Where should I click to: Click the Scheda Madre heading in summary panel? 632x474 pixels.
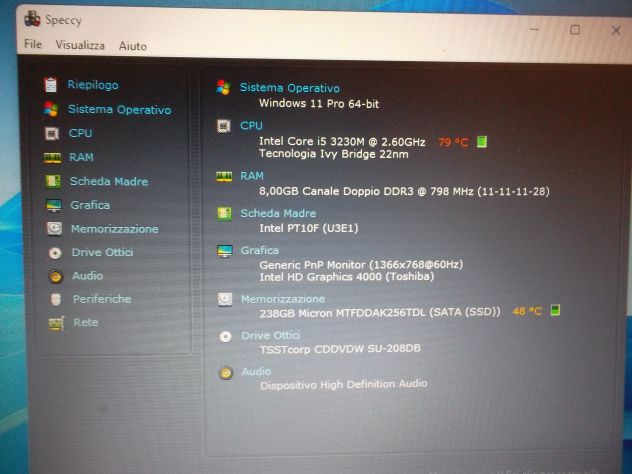click(x=278, y=213)
